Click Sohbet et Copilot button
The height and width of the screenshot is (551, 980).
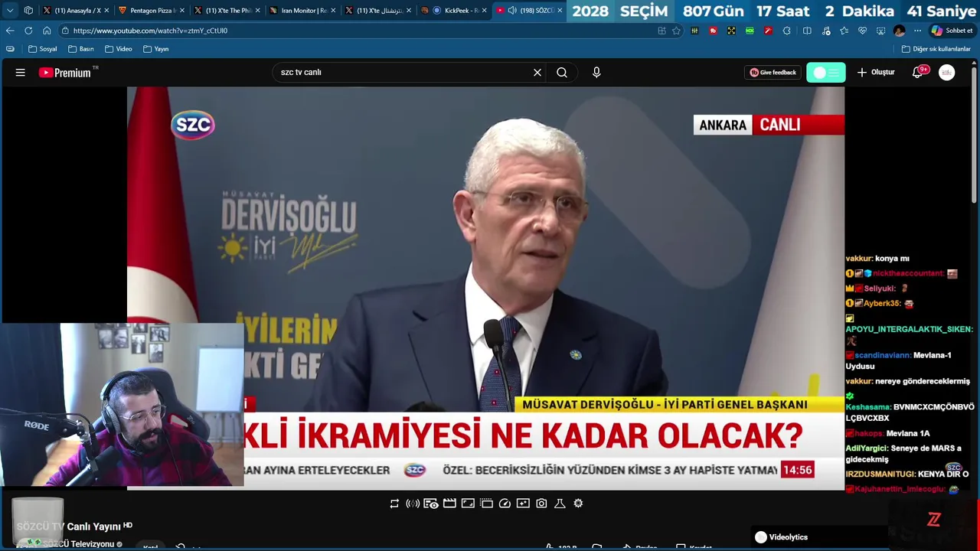tap(952, 31)
